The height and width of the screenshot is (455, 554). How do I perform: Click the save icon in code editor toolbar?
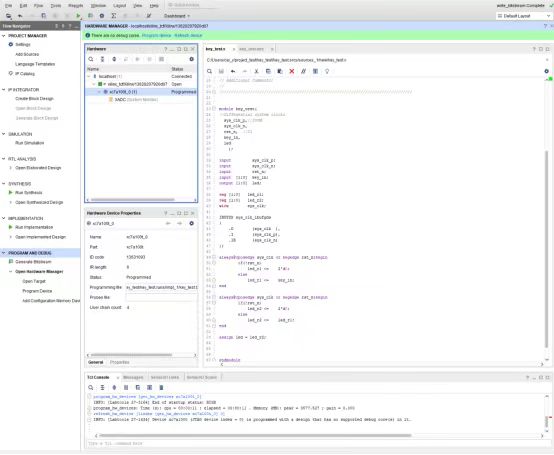[221, 71]
